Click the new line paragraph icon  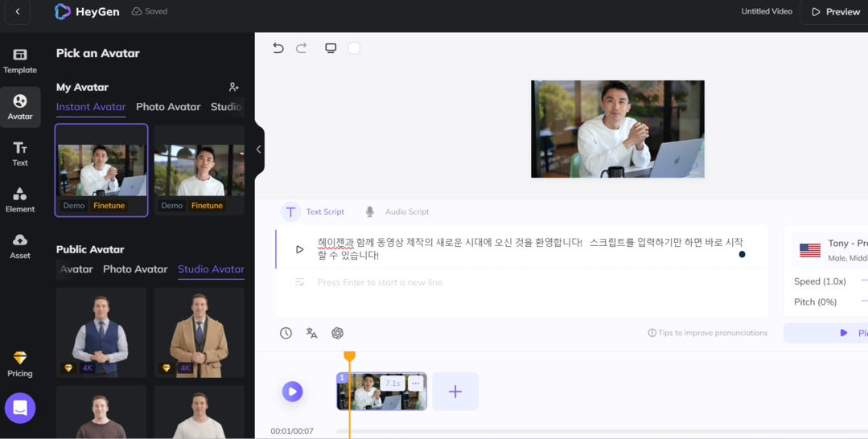[299, 281]
